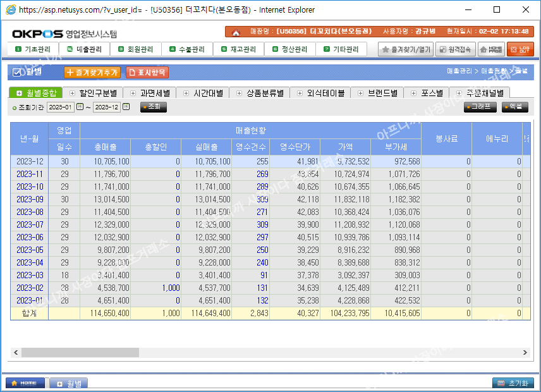Open the 재고관리 menu

pyautogui.click(x=238, y=49)
